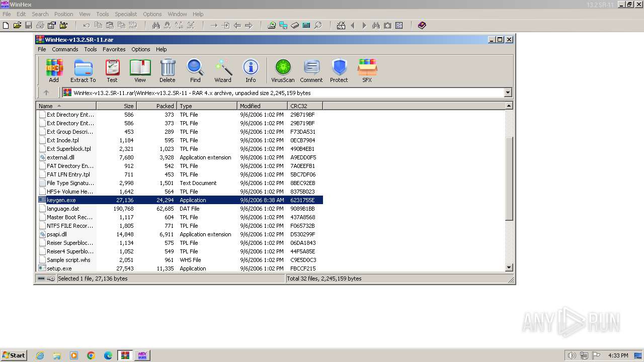Open WinRAR Favorites menu
The image size is (644, 362).
click(114, 49)
